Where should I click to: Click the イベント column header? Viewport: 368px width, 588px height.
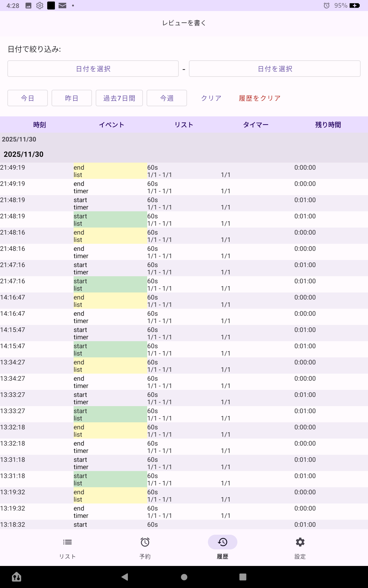pos(112,125)
